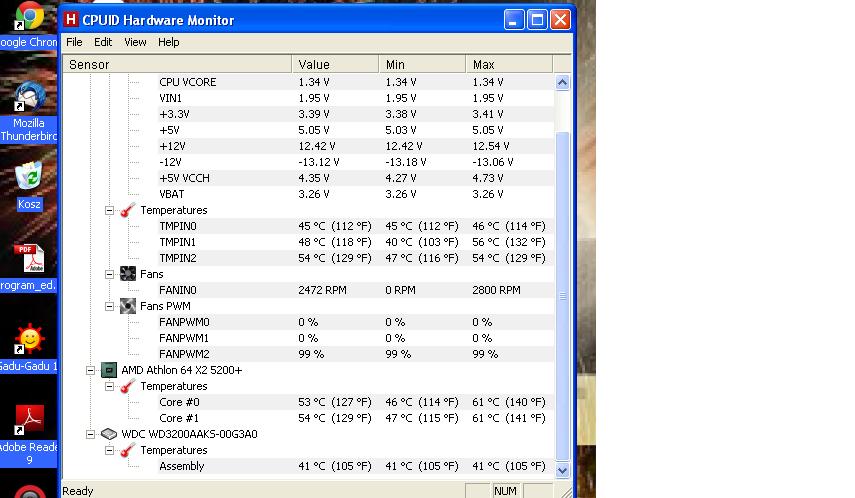Select the FANPWM2 row
Viewport: 855px width, 498px height.
[x=356, y=354]
